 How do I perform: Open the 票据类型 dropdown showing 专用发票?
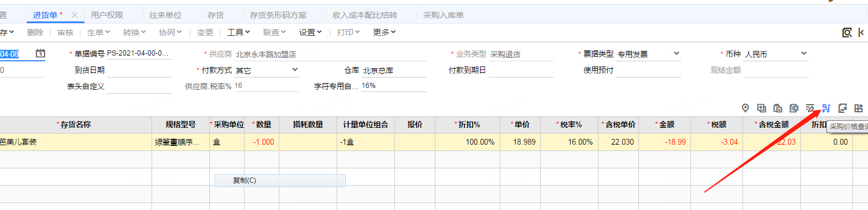[x=649, y=54]
